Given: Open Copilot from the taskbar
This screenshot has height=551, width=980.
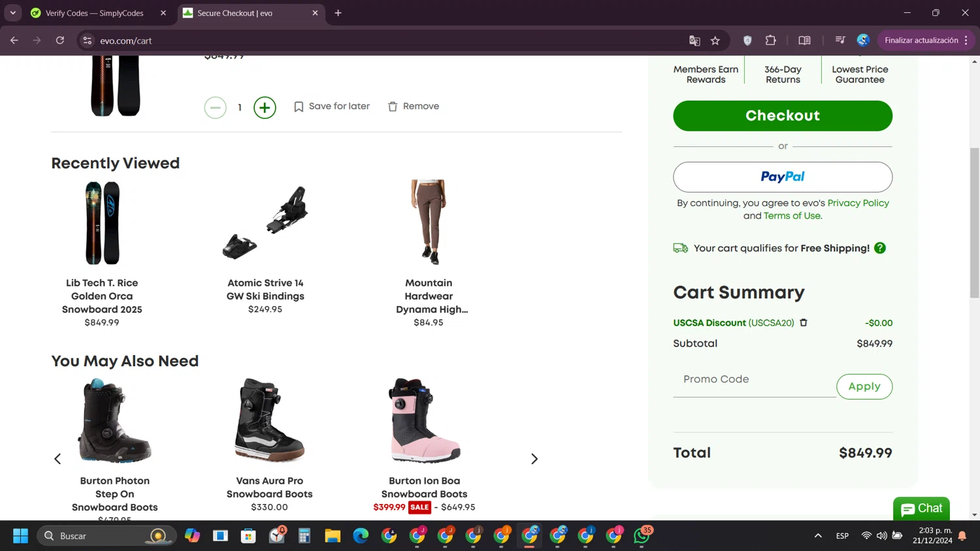Looking at the screenshot, I should point(192,536).
